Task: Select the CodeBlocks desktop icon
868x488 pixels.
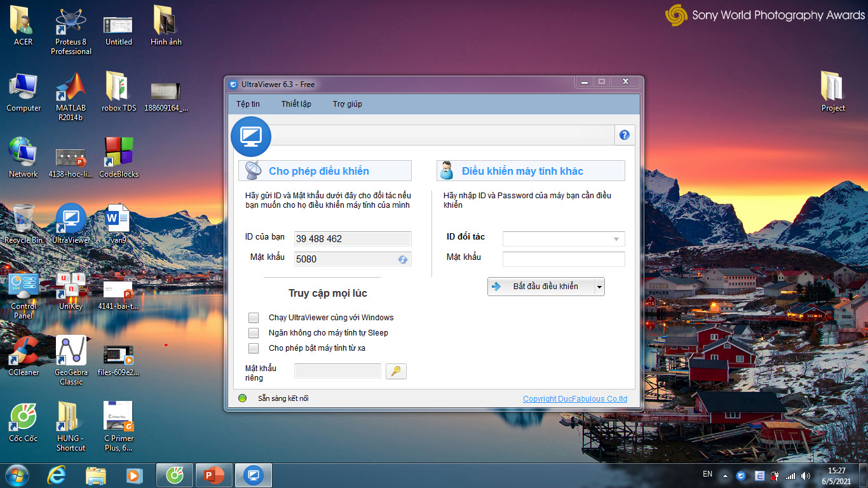Action: [x=119, y=158]
